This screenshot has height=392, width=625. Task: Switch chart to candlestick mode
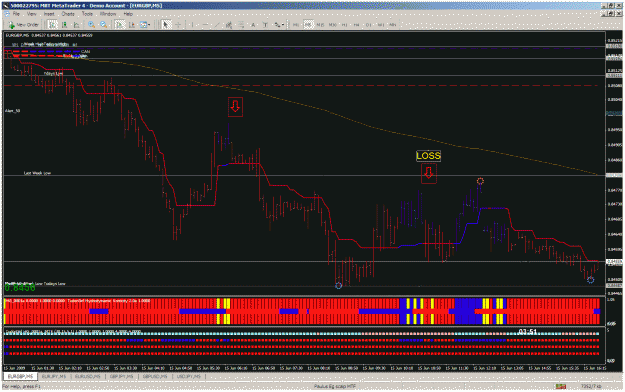coord(64,25)
